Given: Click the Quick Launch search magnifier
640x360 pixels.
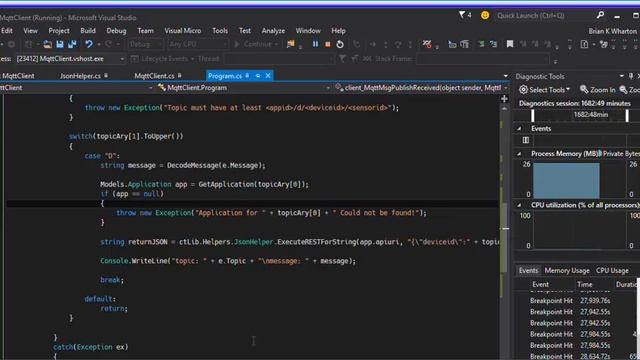Looking at the screenshot, I should pos(600,16).
